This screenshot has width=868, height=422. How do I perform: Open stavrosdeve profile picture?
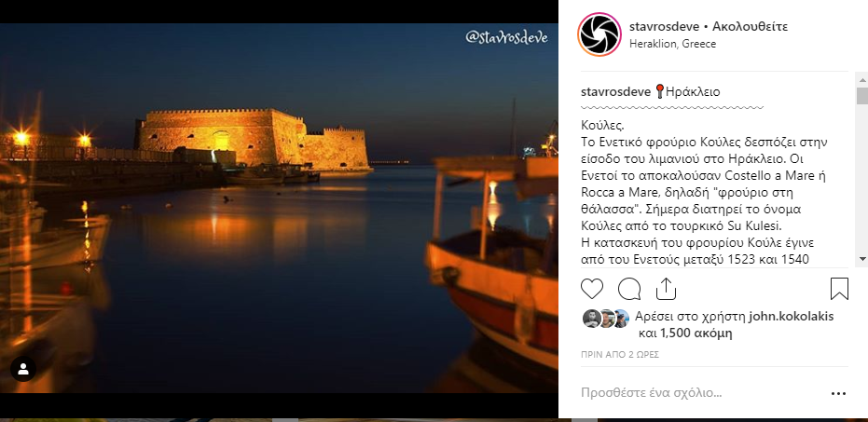599,34
